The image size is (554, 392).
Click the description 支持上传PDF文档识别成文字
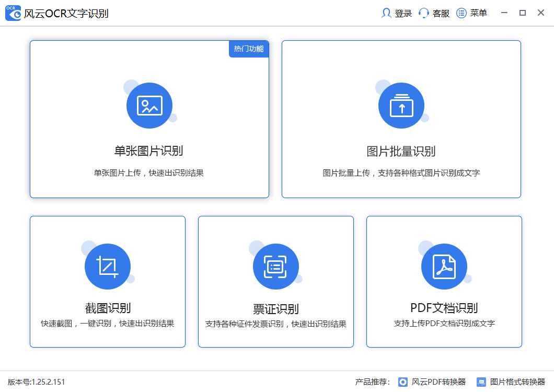[x=444, y=324]
